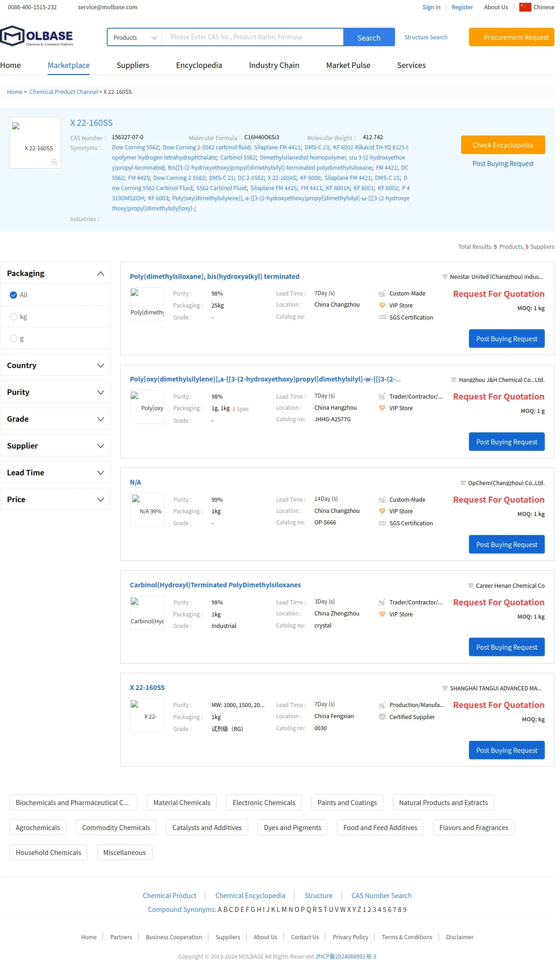560x960 pixels.
Task: Click the Procurement Request button
Action: pos(511,37)
